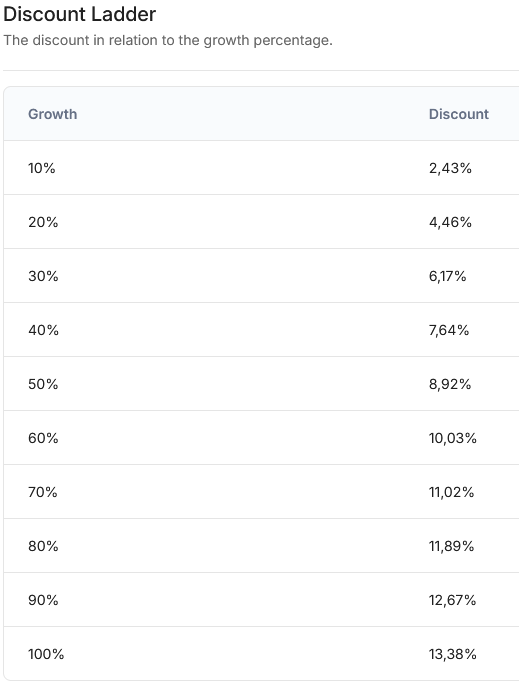Select the 4,46% discount cell
The height and width of the screenshot is (684, 519).
(x=450, y=222)
